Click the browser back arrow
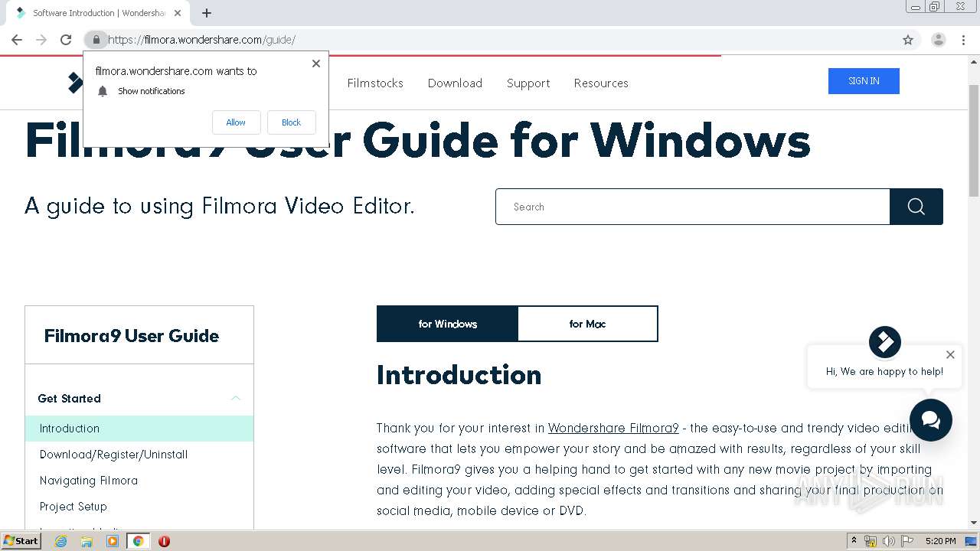 17,40
